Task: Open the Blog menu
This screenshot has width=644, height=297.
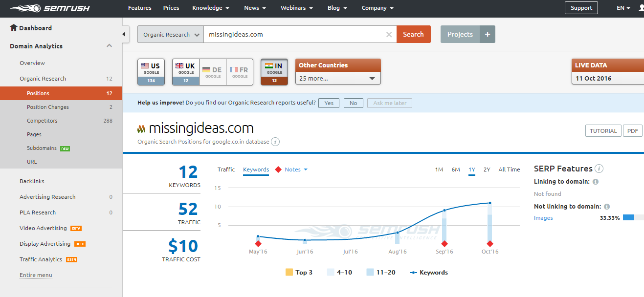Action: [x=337, y=8]
